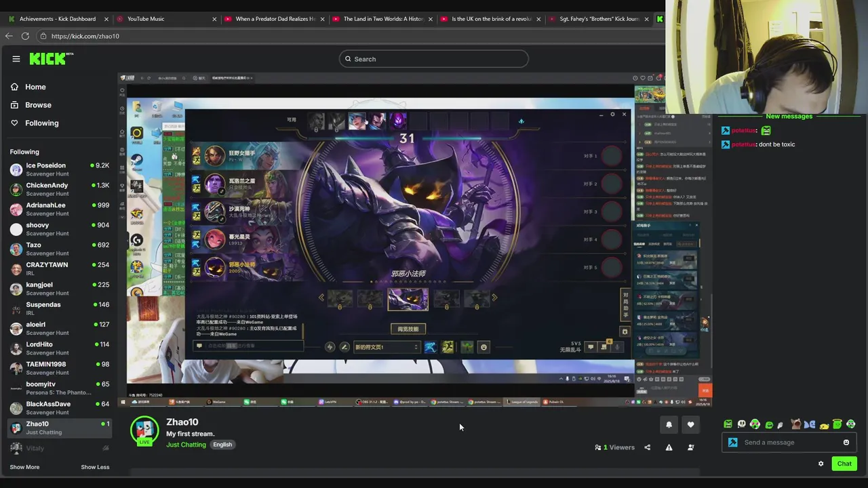Click the Send a message chat input

[x=791, y=443]
